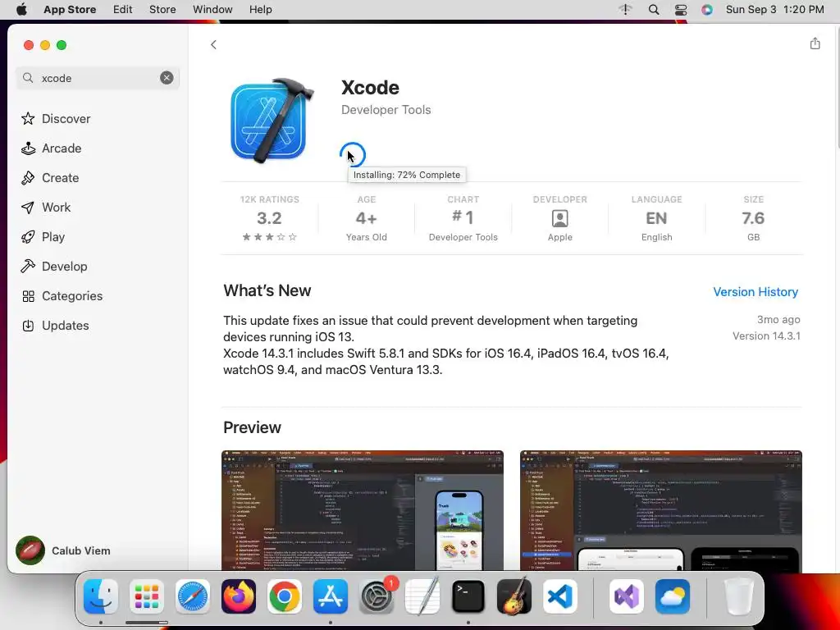Click the Language EN entry

point(656,220)
